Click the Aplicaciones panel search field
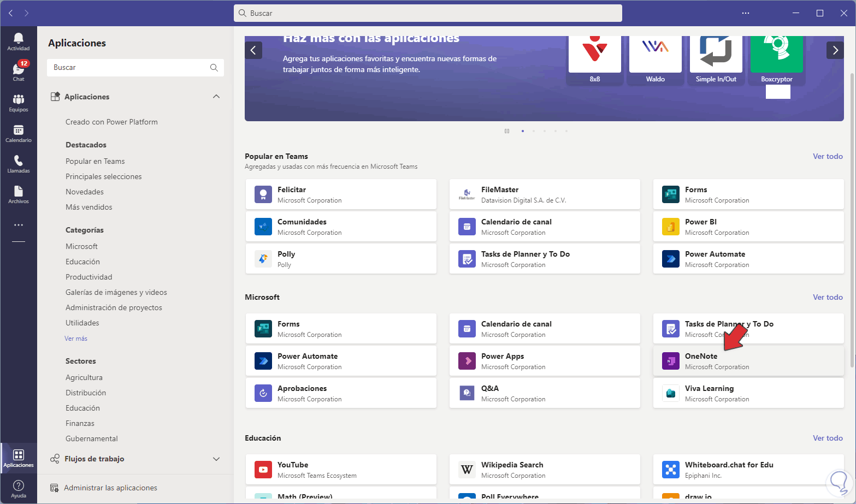This screenshot has height=504, width=856. click(x=135, y=68)
